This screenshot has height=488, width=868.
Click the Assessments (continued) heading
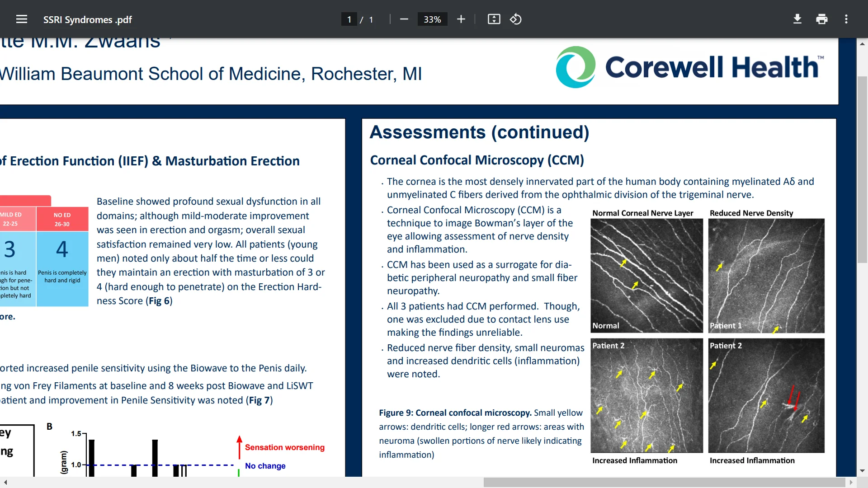479,132
